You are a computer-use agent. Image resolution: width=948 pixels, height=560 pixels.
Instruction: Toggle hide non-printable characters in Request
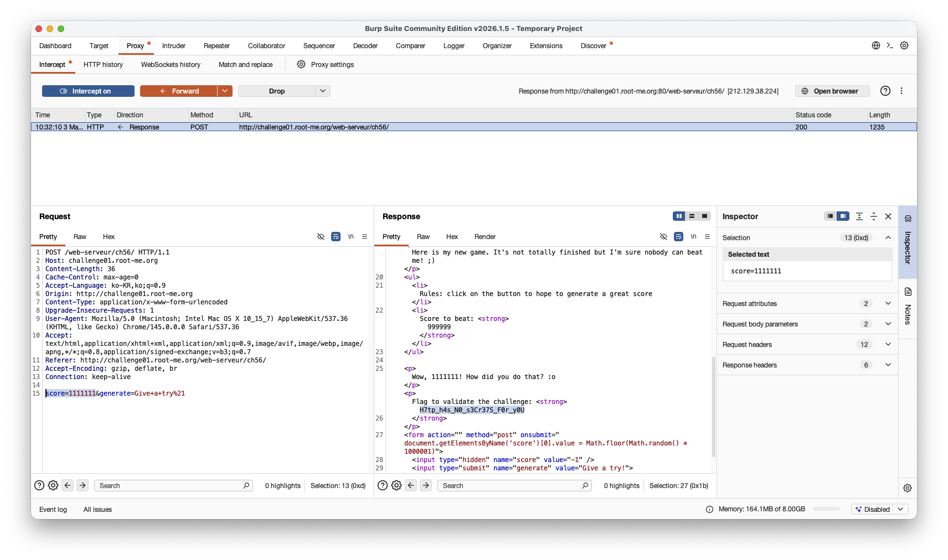pos(321,236)
